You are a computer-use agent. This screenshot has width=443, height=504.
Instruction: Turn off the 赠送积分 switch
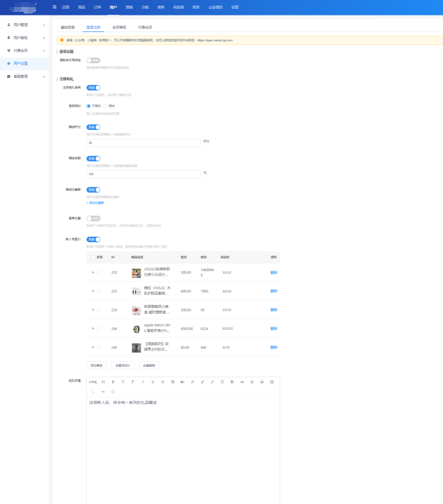tap(93, 127)
